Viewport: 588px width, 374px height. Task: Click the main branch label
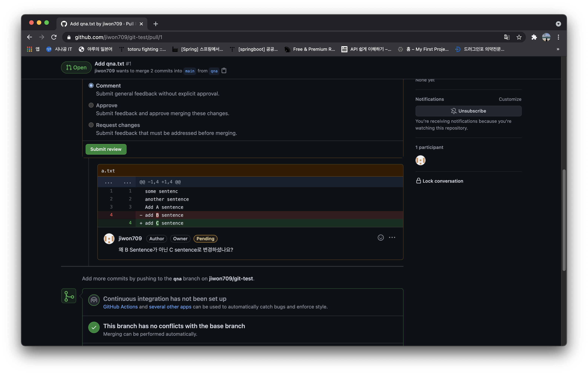click(x=190, y=71)
